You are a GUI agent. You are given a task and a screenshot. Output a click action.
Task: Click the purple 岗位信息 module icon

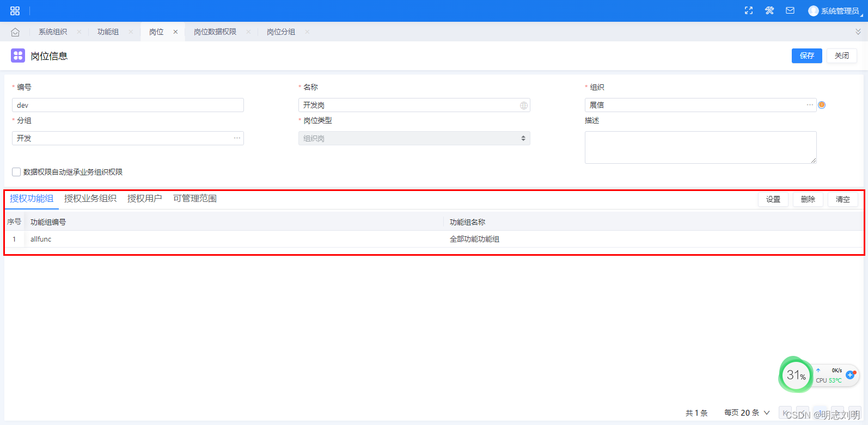pos(18,56)
